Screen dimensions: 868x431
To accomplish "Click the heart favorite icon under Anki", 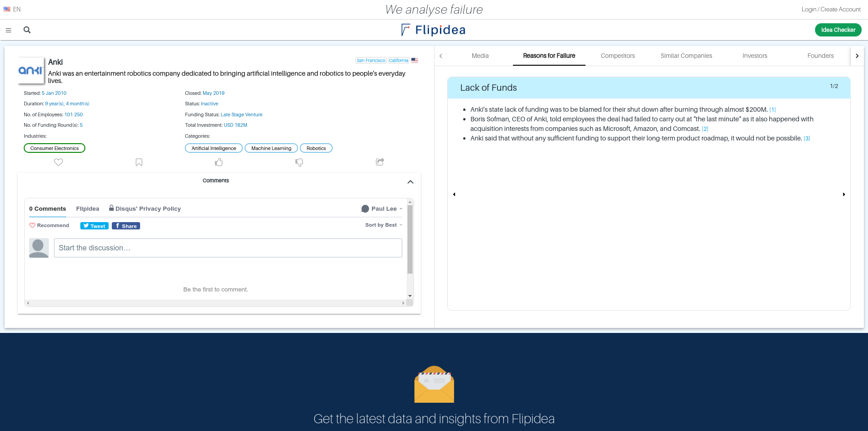I will point(58,162).
